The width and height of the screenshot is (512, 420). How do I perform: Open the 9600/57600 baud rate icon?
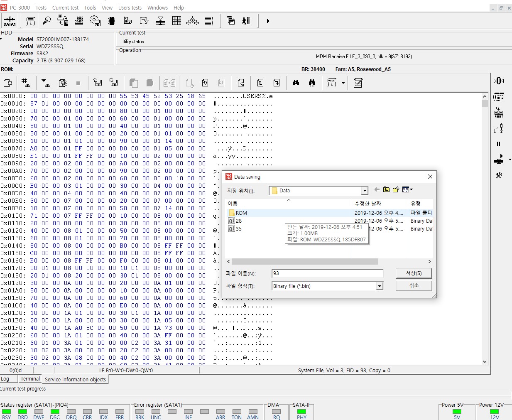click(x=79, y=21)
